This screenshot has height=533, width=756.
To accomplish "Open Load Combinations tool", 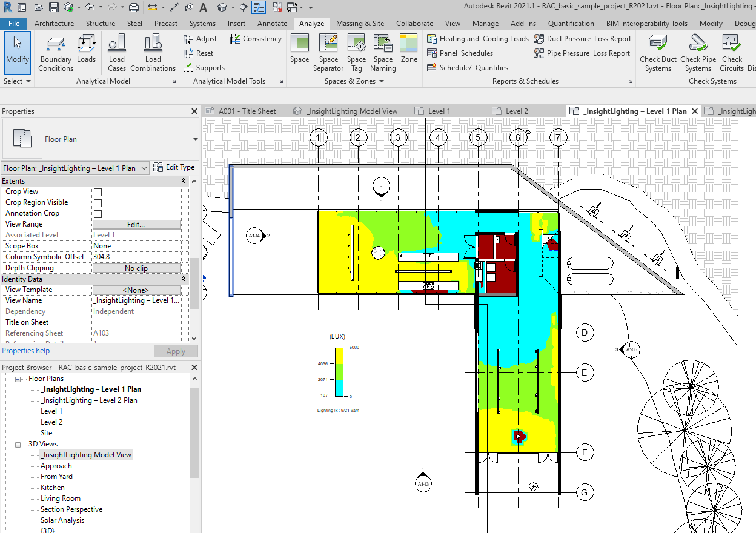I will 153,53.
